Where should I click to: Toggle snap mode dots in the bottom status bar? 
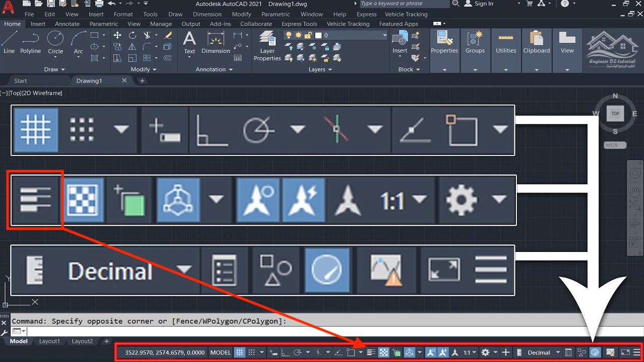[x=252, y=352]
